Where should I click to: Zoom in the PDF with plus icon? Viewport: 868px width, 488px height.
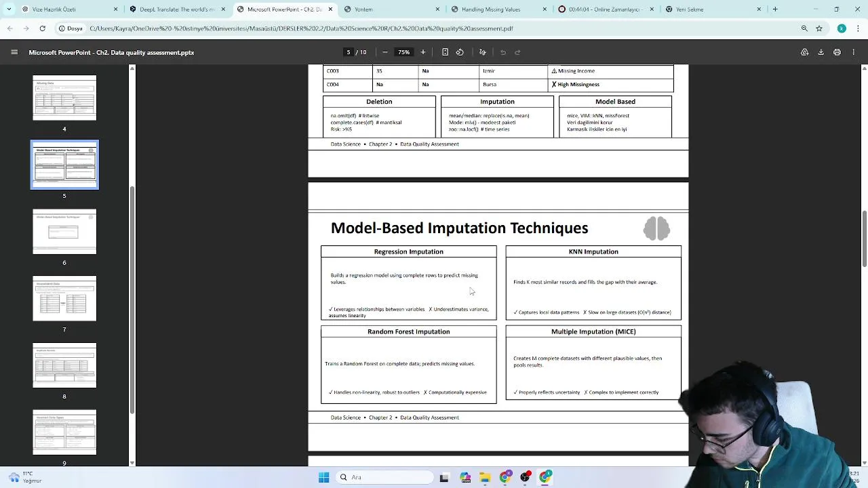[x=423, y=52]
